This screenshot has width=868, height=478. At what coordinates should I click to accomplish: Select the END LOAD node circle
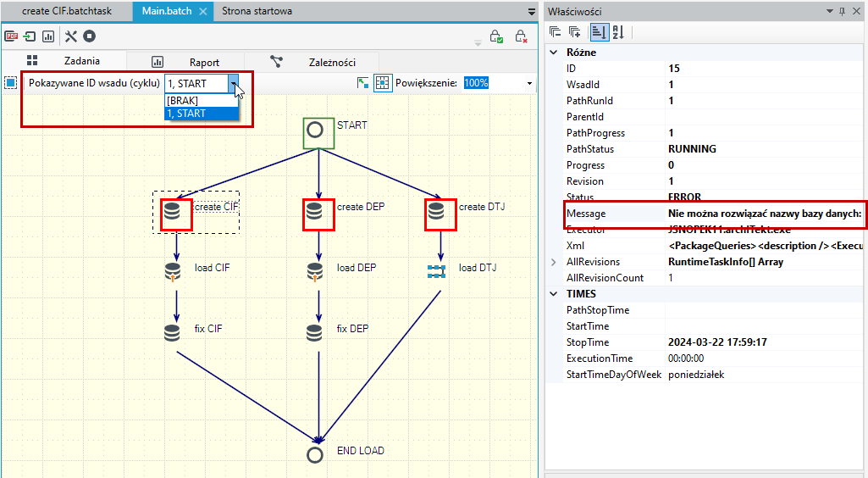[x=315, y=455]
